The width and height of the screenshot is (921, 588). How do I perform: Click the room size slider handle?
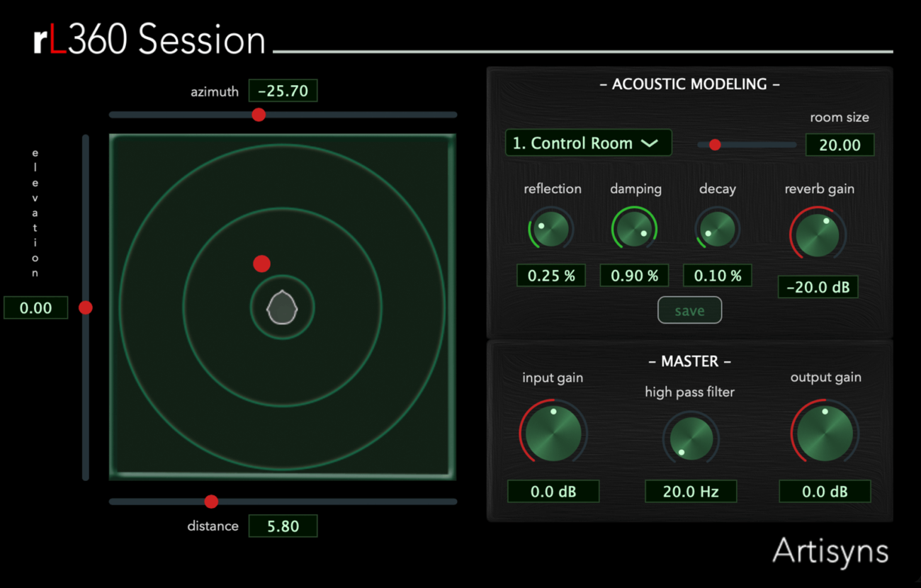(x=715, y=145)
